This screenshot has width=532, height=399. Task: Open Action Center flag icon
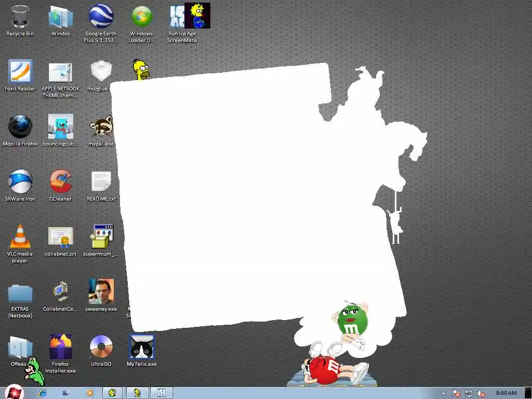(456, 394)
